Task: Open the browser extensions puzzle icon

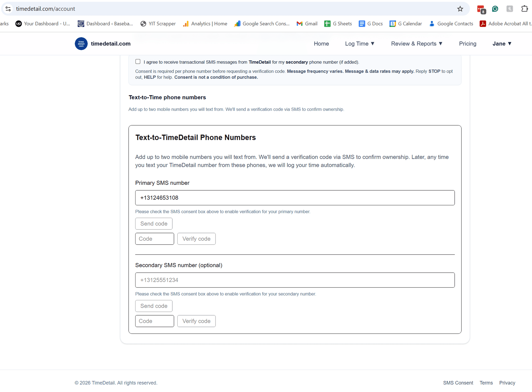Action: pyautogui.click(x=525, y=9)
